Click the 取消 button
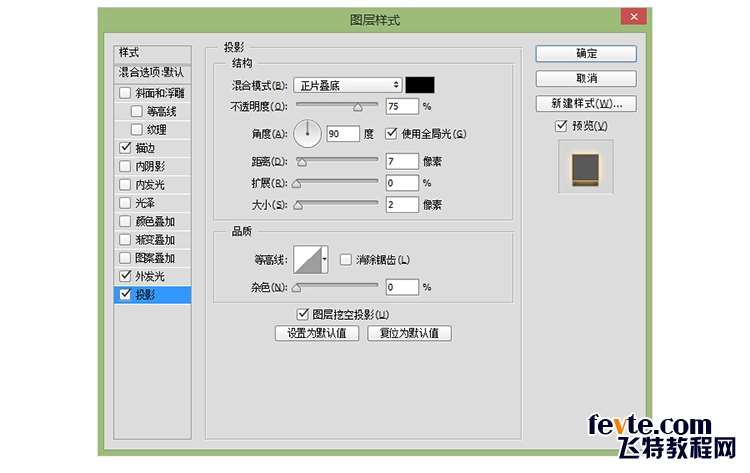The image size is (750, 473). [586, 78]
